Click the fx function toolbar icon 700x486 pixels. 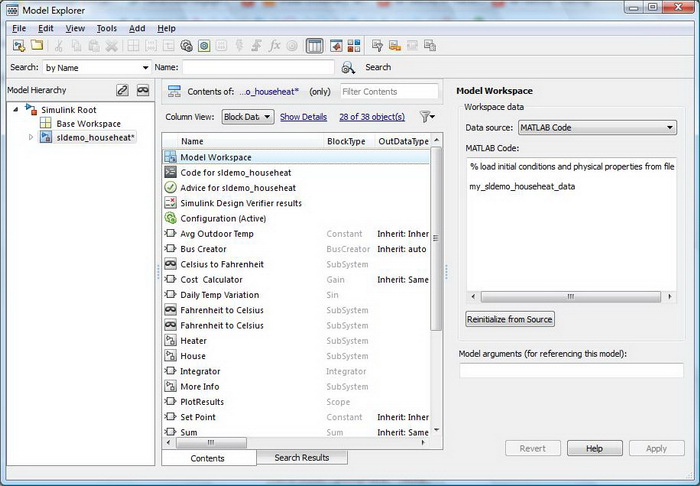click(274, 46)
